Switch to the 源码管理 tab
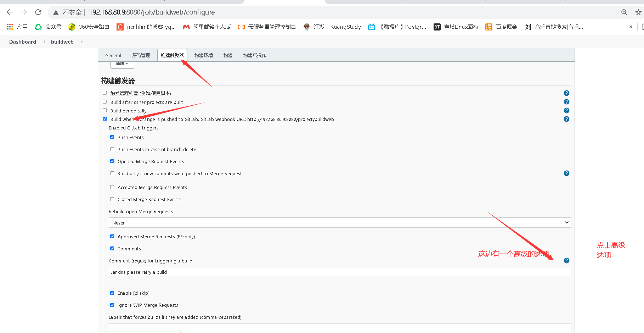Viewport: 644px width, 333px height. click(x=141, y=55)
